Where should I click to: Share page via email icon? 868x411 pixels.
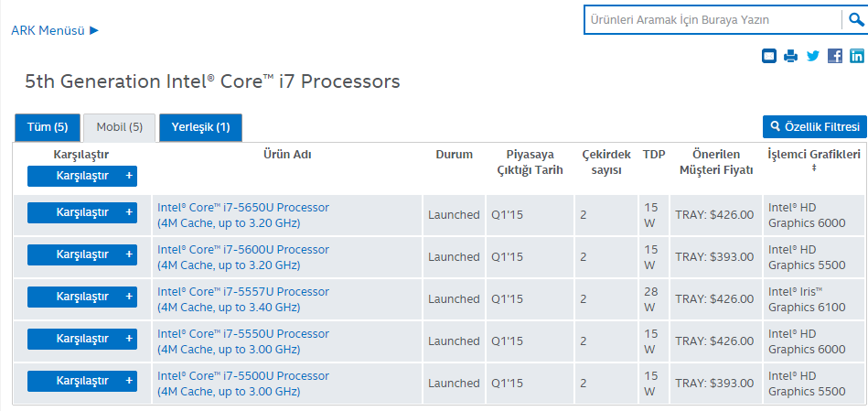pos(769,56)
